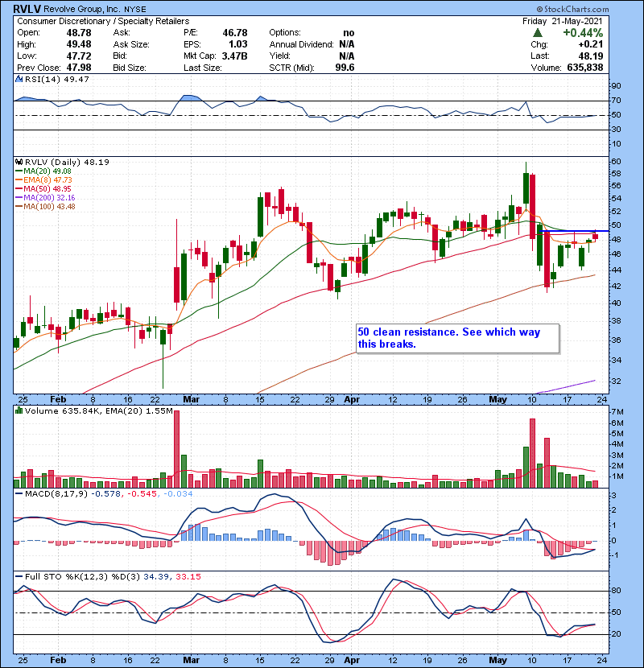Click the tallest red volume bar

pos(177,449)
